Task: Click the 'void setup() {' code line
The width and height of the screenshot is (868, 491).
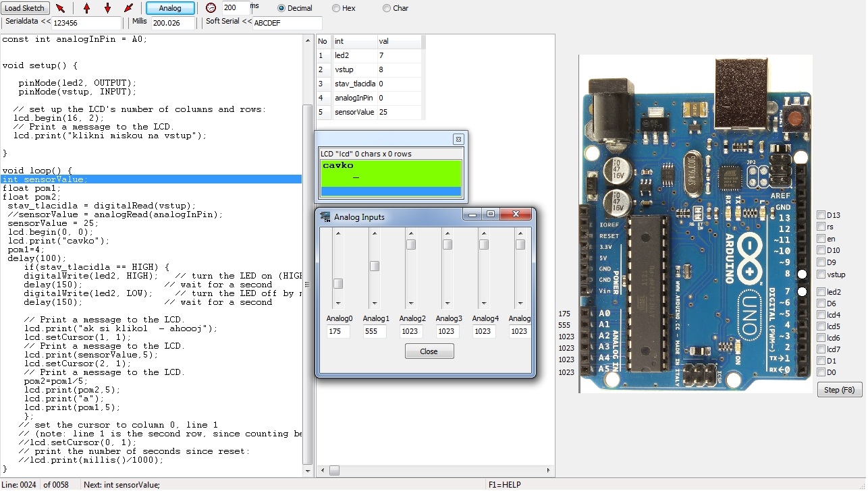Action: coord(40,65)
